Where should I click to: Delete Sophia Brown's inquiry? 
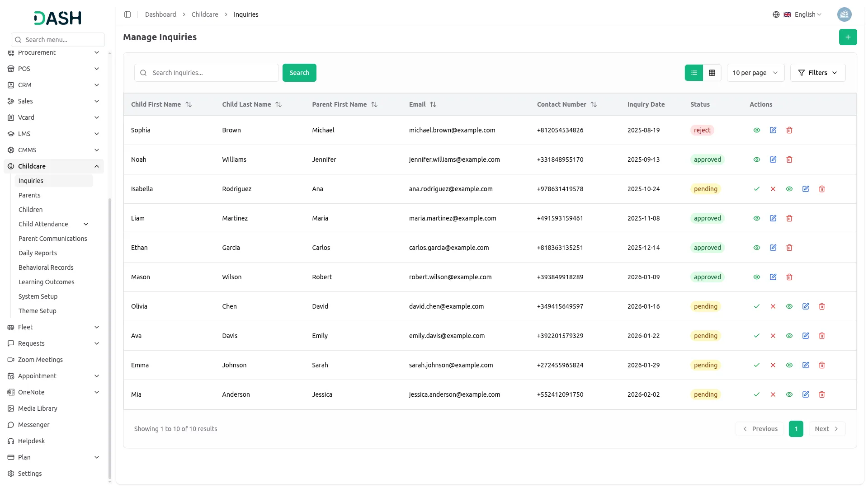(789, 130)
